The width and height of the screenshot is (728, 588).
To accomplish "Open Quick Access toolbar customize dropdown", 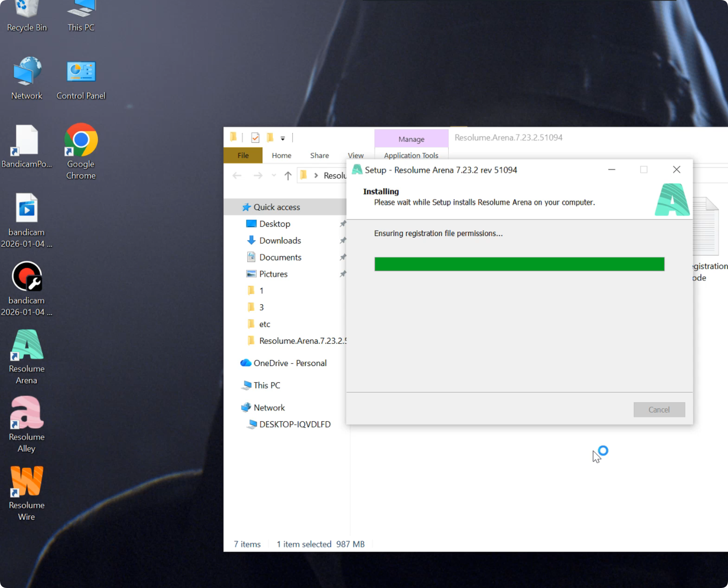I will [283, 138].
